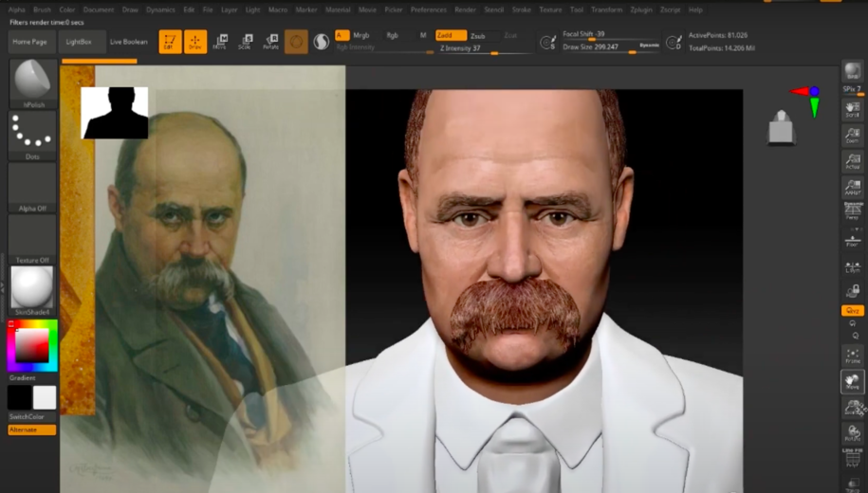This screenshot has width=868, height=493.
Task: Open the Preferences menu
Action: coord(429,9)
